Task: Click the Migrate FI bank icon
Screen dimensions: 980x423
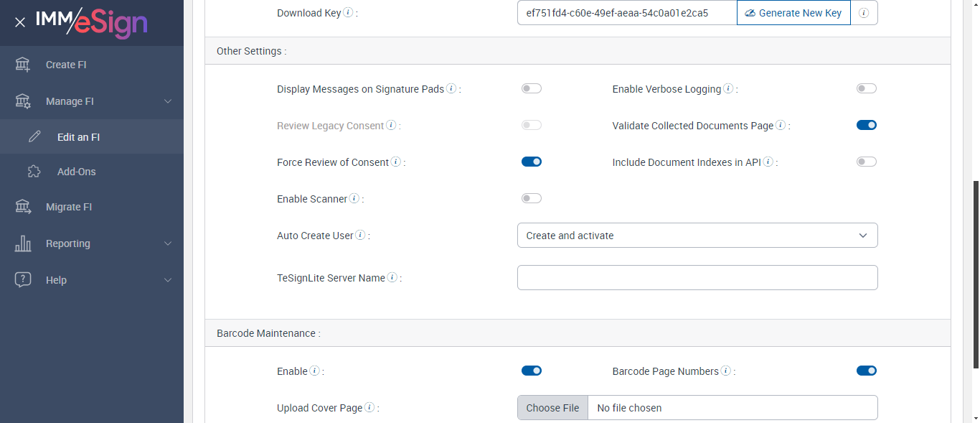Action: 23,207
